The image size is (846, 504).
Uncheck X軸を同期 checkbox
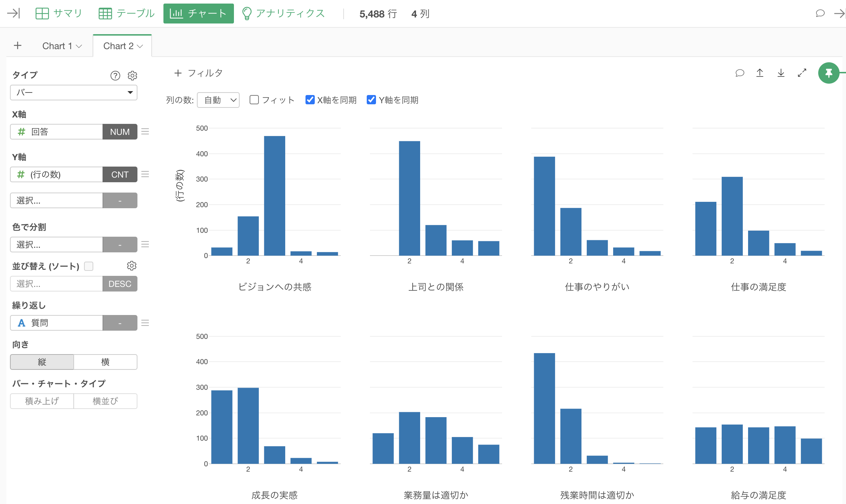310,100
